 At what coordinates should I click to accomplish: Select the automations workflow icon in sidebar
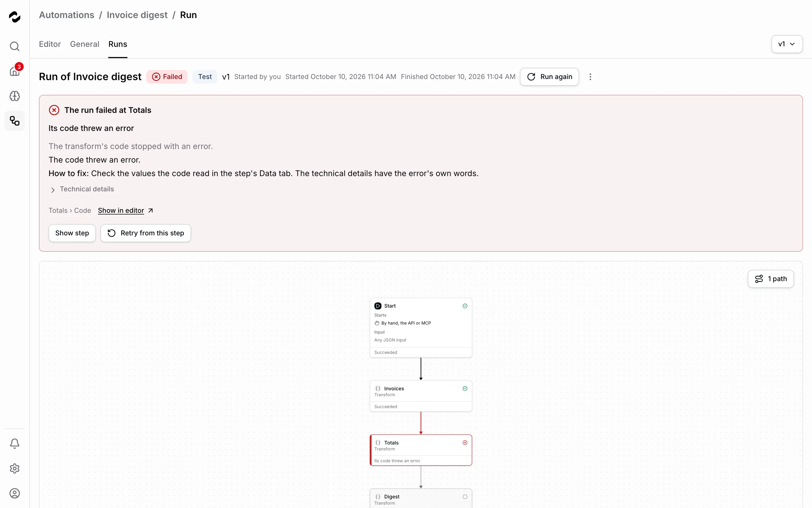(x=14, y=121)
